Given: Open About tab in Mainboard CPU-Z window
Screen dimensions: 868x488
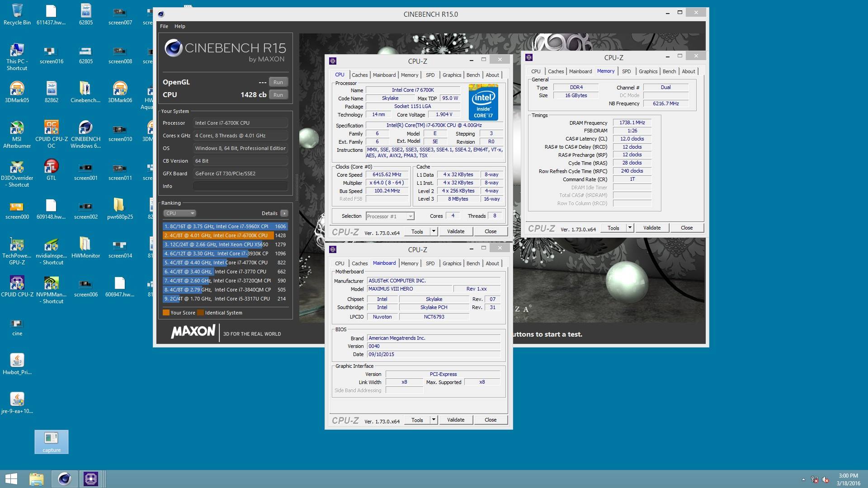Looking at the screenshot, I should click(x=492, y=263).
